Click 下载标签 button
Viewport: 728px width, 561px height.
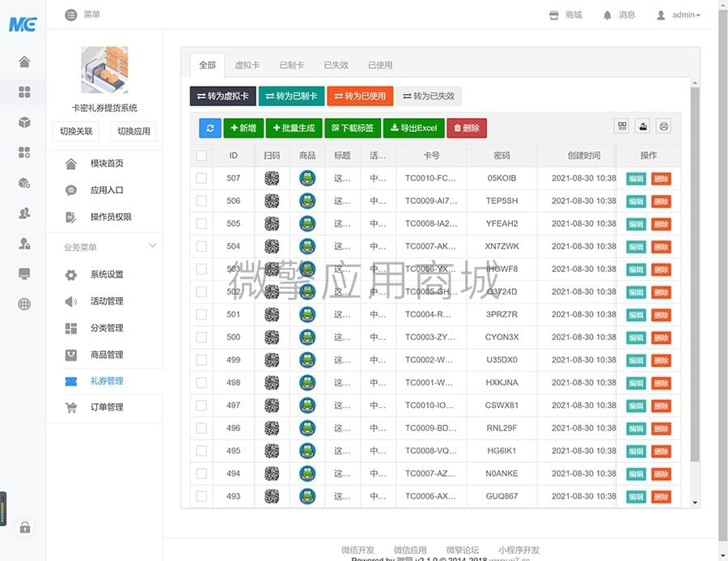pos(353,128)
